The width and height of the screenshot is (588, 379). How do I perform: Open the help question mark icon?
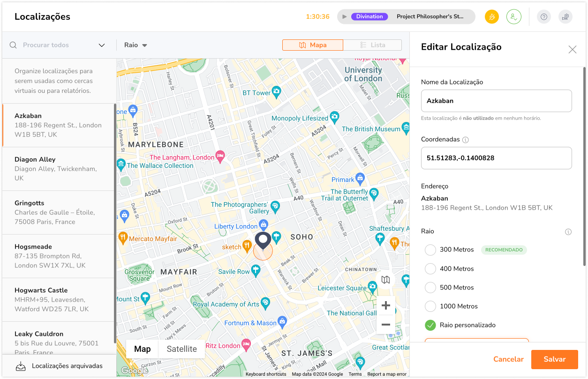544,17
